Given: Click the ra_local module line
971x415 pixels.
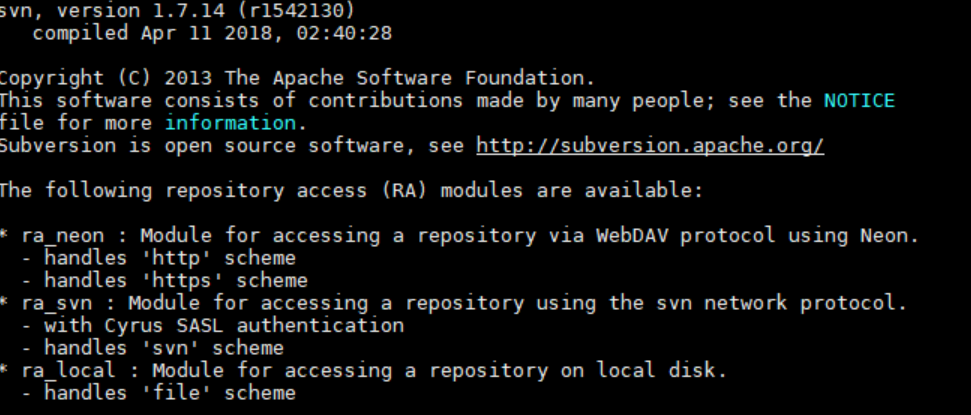Looking at the screenshot, I should pyautogui.click(x=363, y=370).
